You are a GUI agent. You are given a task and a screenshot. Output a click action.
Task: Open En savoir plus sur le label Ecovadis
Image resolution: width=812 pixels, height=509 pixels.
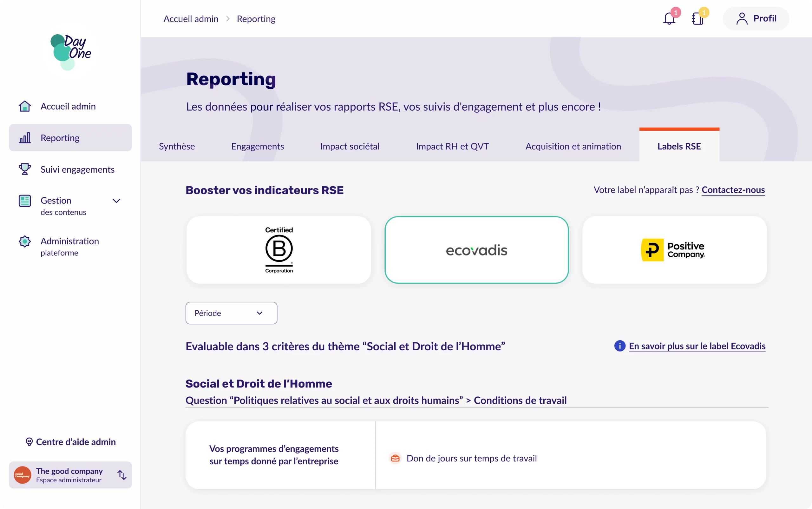(x=697, y=346)
